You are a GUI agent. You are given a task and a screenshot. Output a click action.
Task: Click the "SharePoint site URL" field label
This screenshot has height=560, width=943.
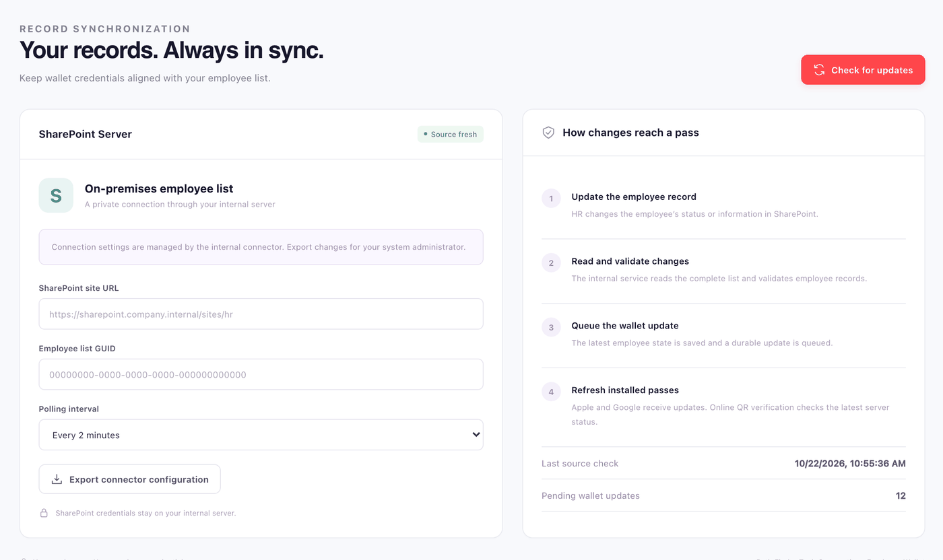click(x=79, y=288)
